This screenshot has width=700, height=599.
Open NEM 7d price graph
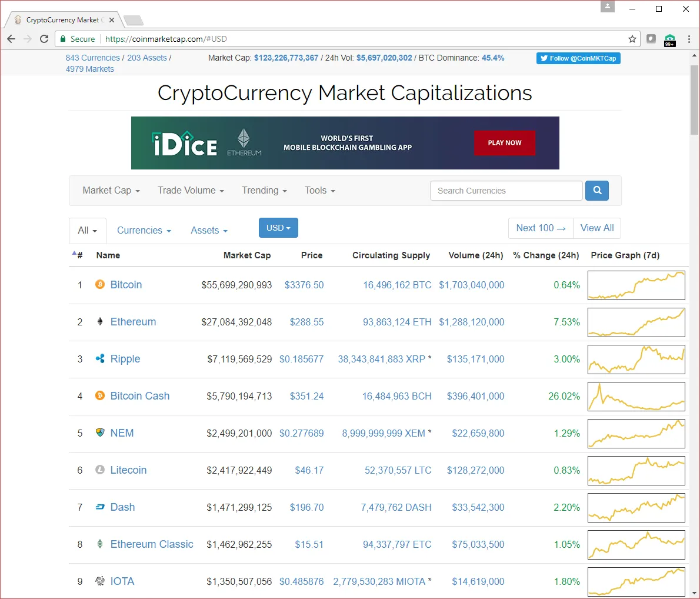[x=636, y=433]
